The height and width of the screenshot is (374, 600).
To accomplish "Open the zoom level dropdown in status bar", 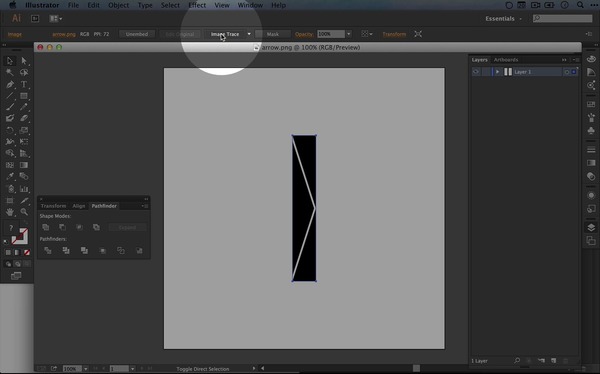I will [85, 369].
